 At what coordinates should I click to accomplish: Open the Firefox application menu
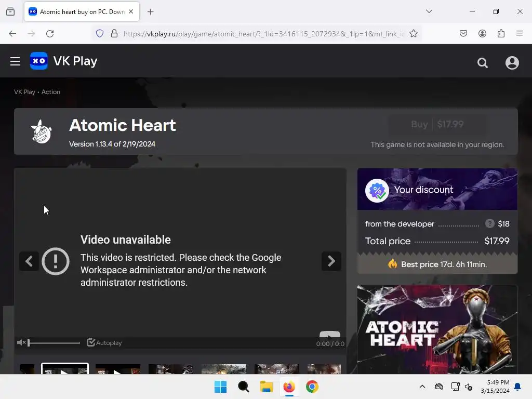520,33
